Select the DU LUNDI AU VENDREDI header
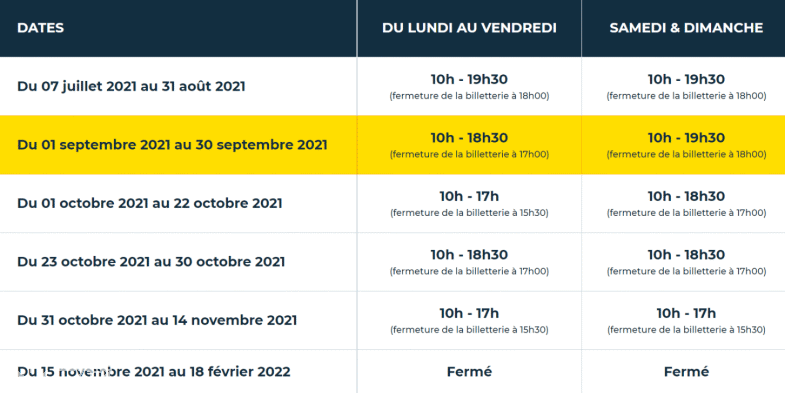 click(469, 28)
